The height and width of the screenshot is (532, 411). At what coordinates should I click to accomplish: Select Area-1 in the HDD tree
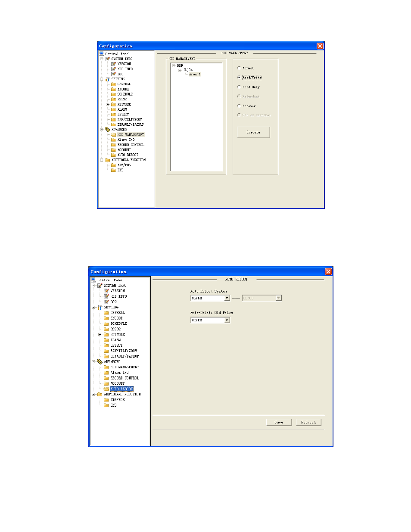pyautogui.click(x=195, y=75)
